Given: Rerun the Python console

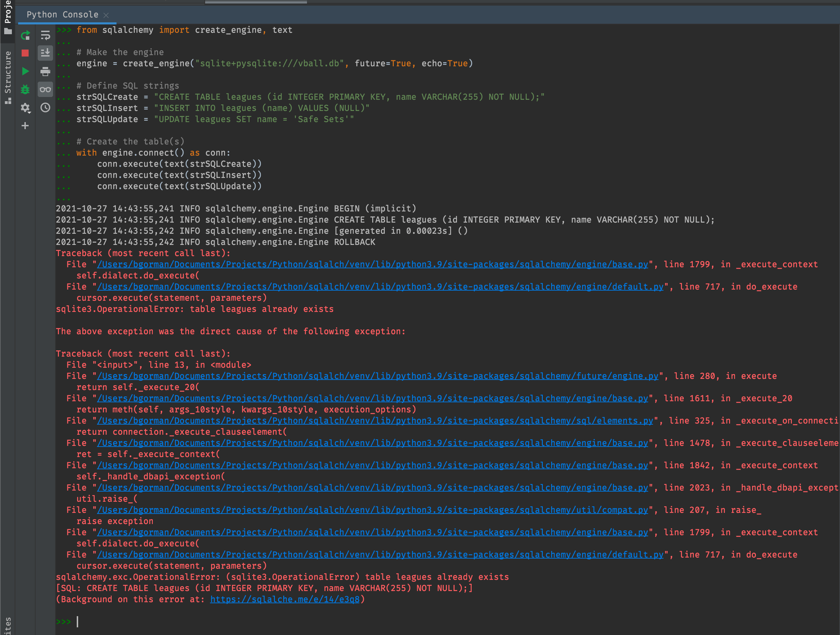Looking at the screenshot, I should pyautogui.click(x=25, y=36).
